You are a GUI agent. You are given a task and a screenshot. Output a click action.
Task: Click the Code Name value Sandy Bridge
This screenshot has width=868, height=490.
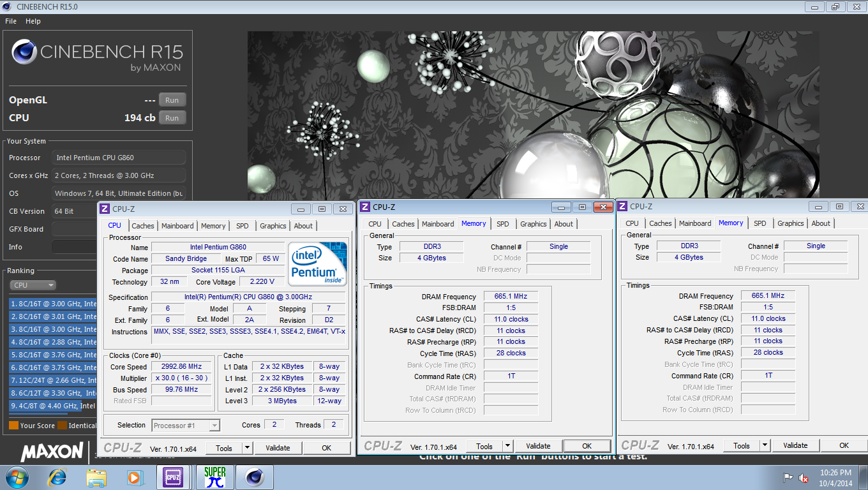tap(186, 259)
